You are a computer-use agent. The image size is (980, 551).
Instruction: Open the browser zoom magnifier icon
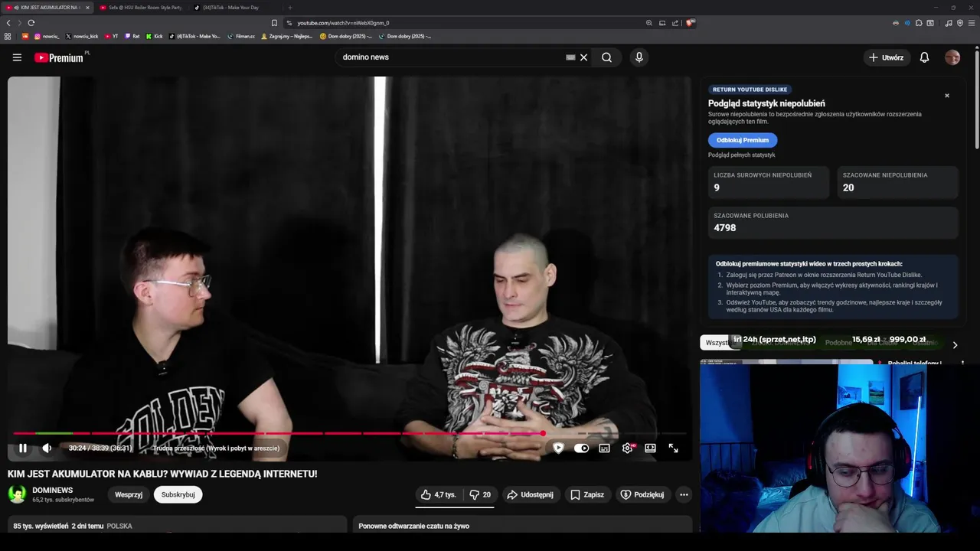649,23
